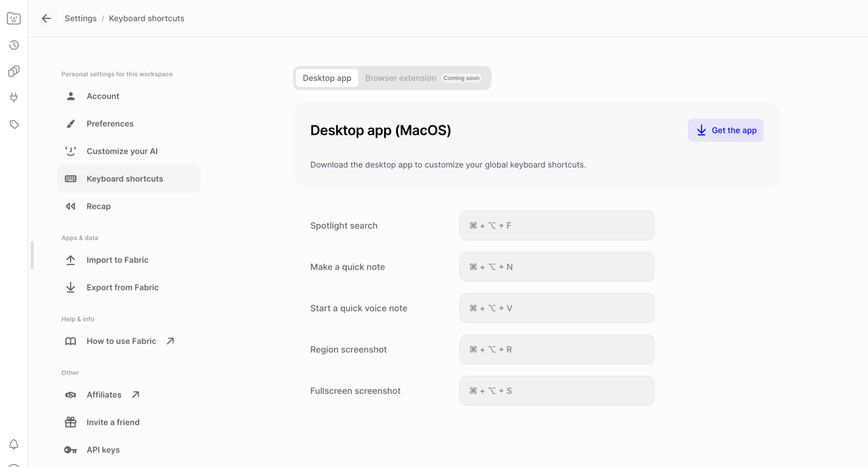Open the history clock icon in left rail
Screen dimensions: 868x467
click(14, 45)
